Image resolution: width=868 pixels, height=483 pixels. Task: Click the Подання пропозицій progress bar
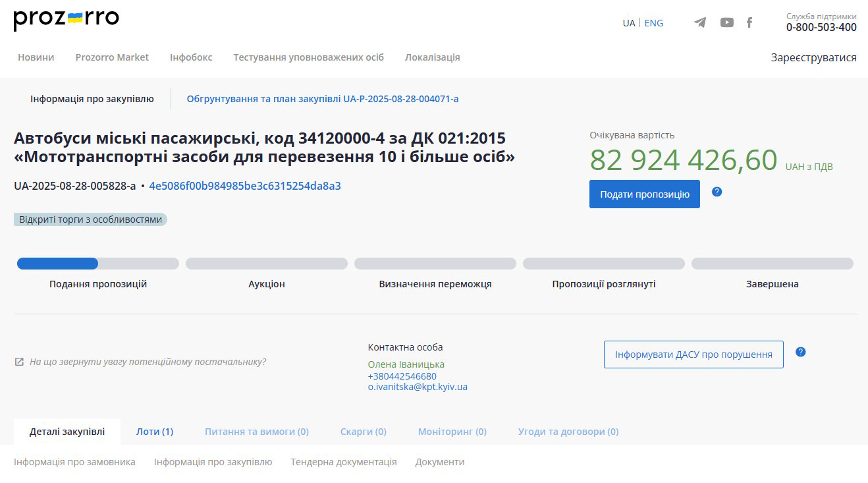97,264
